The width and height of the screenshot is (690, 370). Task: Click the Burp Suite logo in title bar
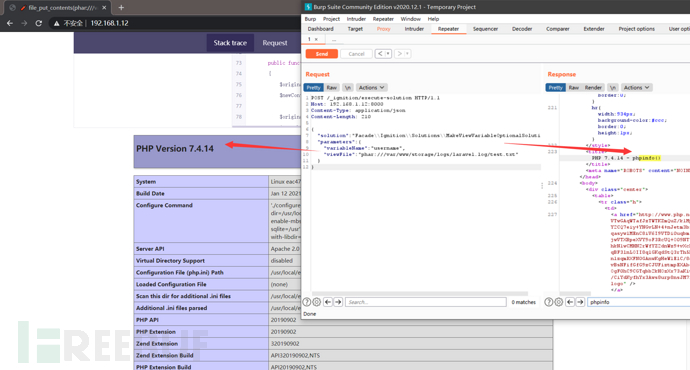click(308, 7)
